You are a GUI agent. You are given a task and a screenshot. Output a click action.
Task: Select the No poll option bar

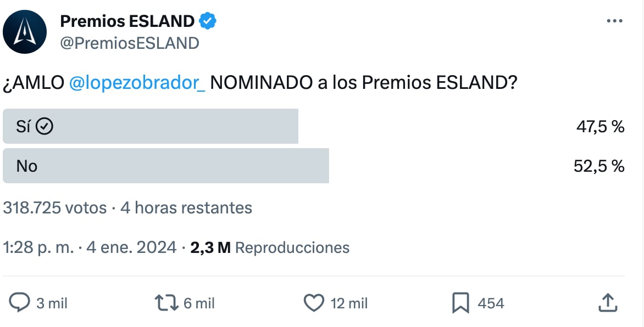[165, 166]
